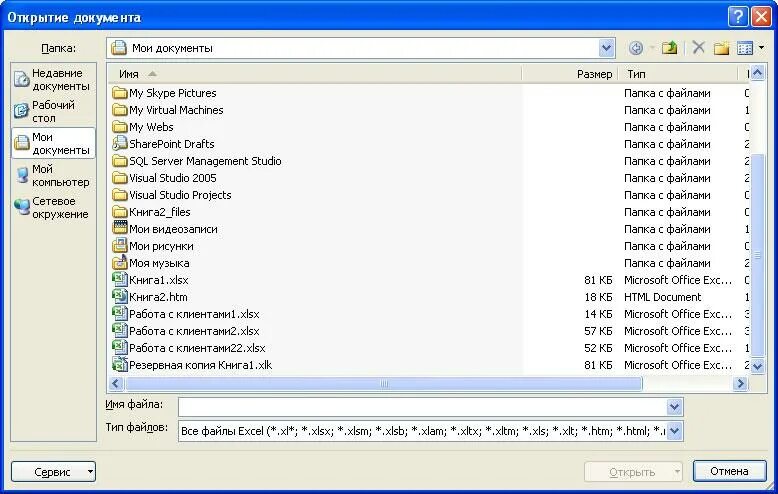Click the Книга1.xlsx Excel file icon
Image resolution: width=778 pixels, height=494 pixels.
120,280
